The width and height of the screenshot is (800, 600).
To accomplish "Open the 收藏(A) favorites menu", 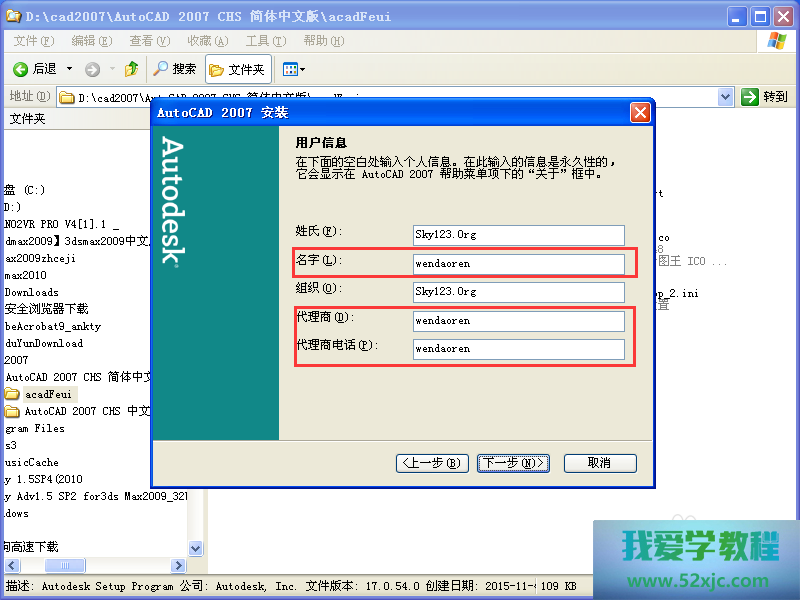I will (207, 41).
